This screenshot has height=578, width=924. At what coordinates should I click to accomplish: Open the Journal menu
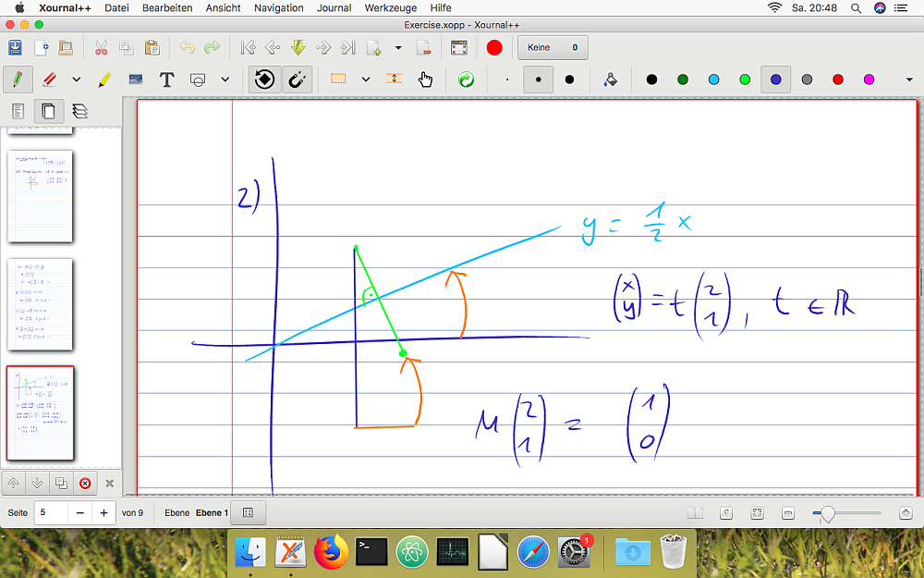(x=334, y=7)
